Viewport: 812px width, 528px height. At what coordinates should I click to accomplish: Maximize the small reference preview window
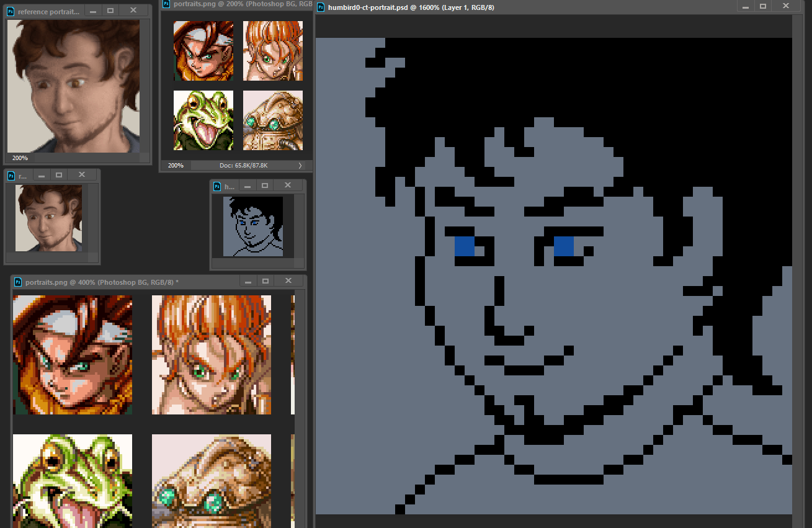click(x=58, y=175)
